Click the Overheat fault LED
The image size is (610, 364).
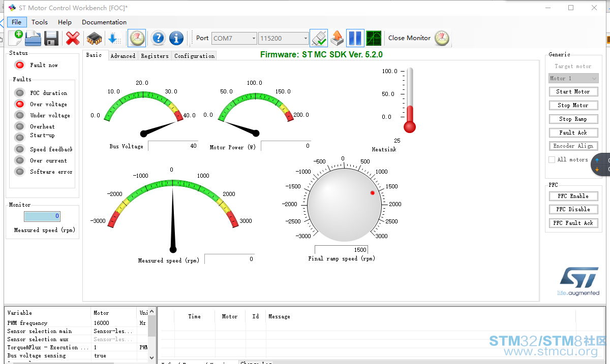(x=19, y=126)
